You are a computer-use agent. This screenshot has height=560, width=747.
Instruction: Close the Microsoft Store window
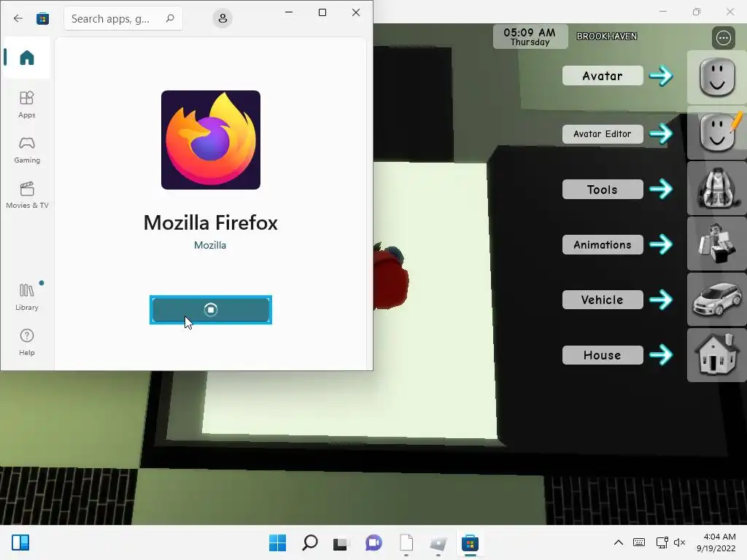[x=356, y=12]
